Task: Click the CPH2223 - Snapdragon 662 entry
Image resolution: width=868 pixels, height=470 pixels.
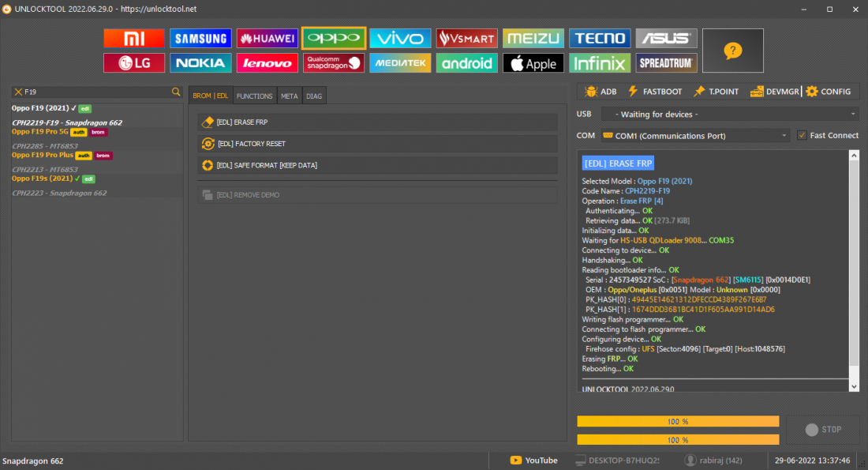Action: pos(59,193)
